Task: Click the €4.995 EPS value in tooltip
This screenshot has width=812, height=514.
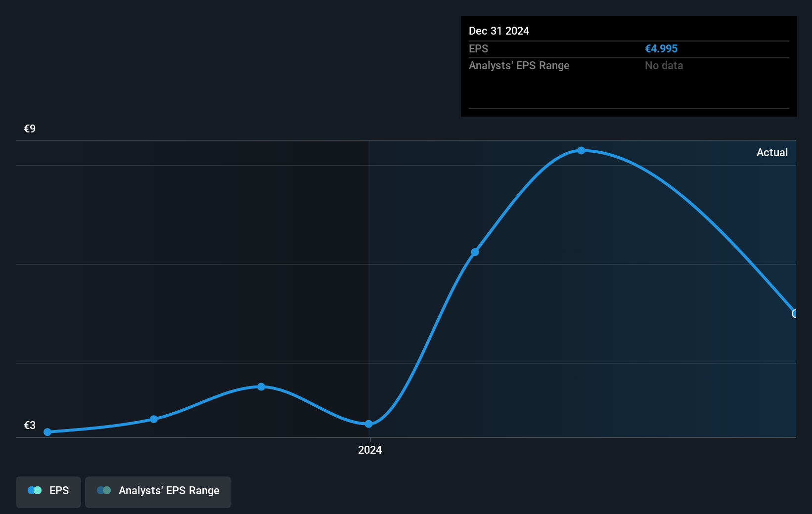Action: tap(661, 48)
